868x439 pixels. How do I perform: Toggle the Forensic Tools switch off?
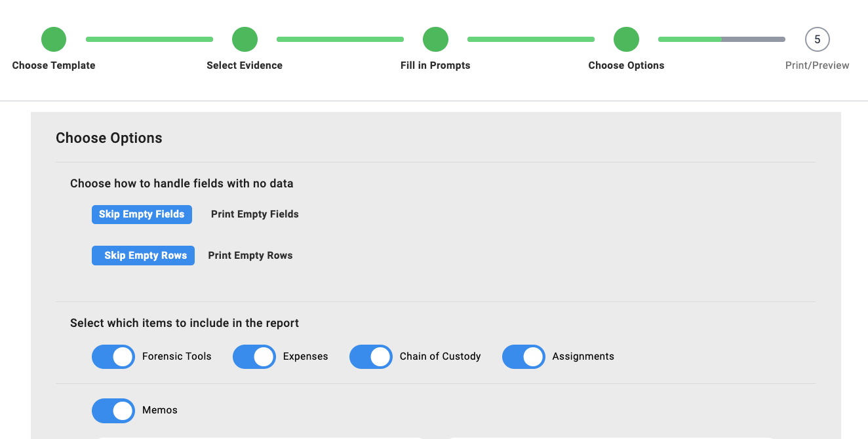coord(113,357)
